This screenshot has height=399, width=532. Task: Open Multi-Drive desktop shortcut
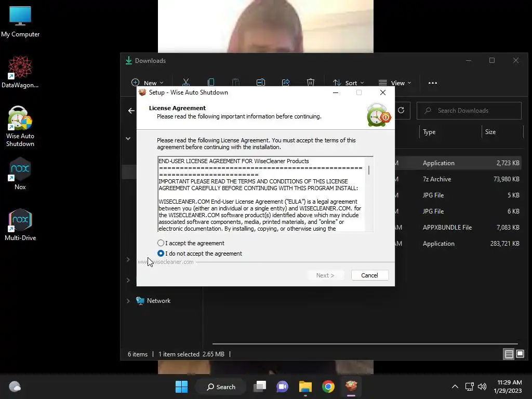[x=20, y=224]
